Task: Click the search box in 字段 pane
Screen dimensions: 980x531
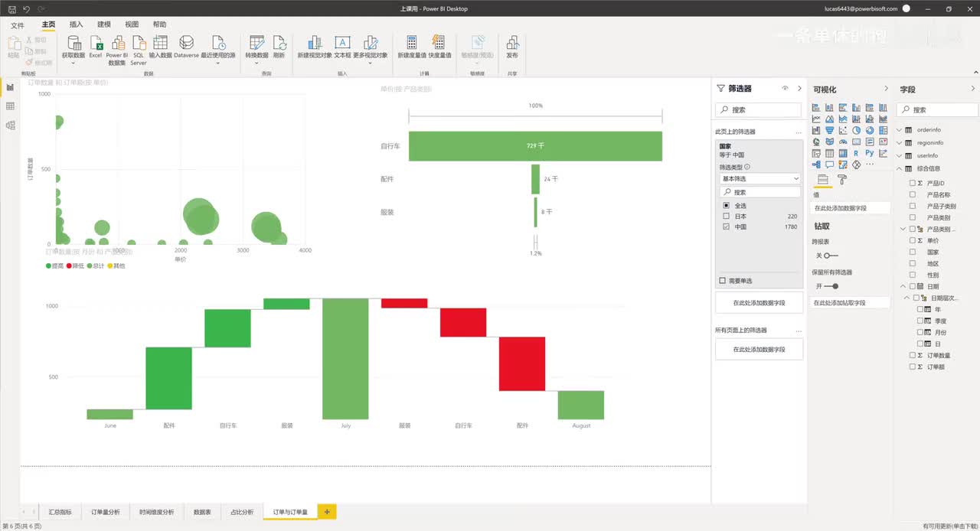Action: [x=937, y=109]
